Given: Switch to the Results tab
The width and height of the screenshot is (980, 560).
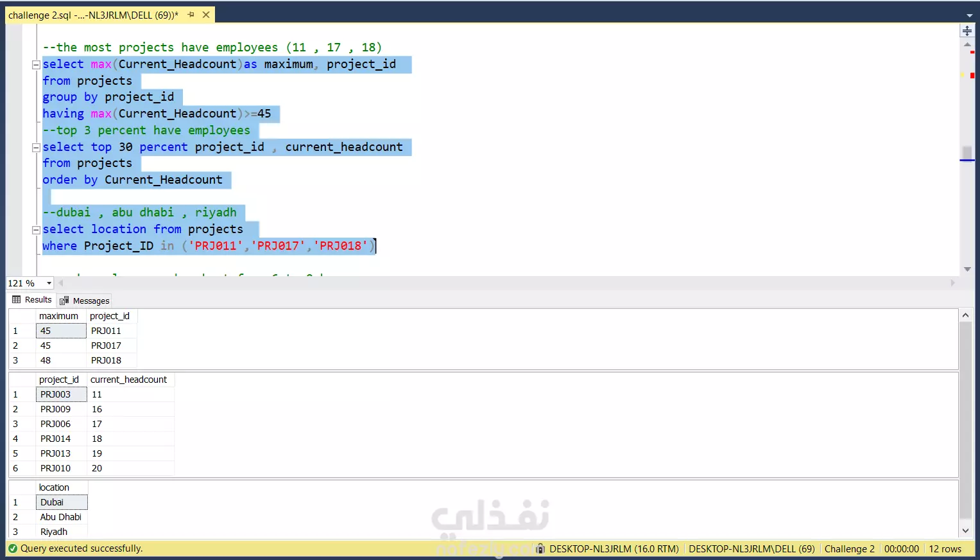Looking at the screenshot, I should click(32, 300).
